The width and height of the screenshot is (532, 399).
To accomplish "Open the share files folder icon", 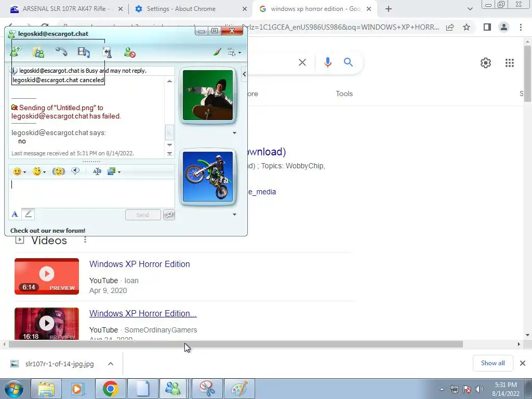I will tap(38, 52).
